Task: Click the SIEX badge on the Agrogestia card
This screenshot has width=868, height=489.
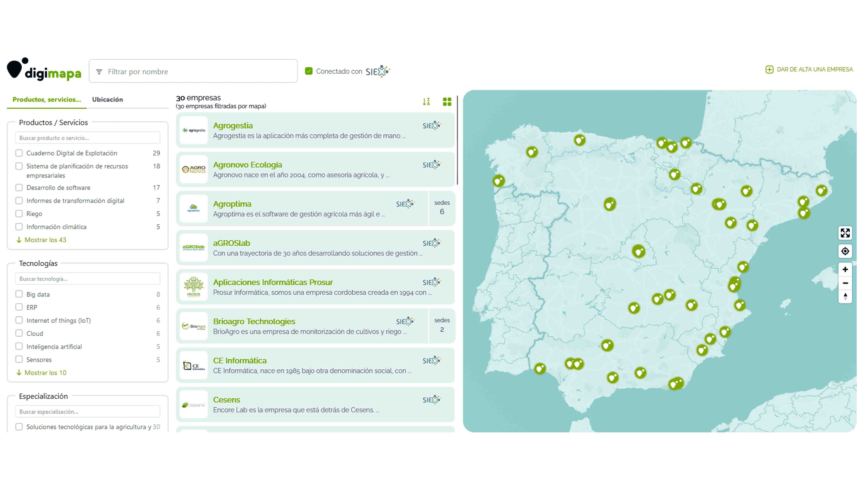Action: click(432, 125)
